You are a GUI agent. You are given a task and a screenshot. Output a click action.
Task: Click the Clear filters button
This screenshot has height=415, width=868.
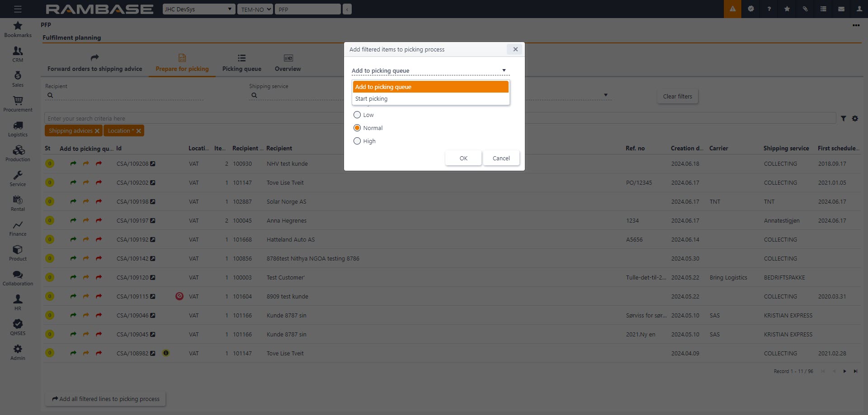(677, 96)
